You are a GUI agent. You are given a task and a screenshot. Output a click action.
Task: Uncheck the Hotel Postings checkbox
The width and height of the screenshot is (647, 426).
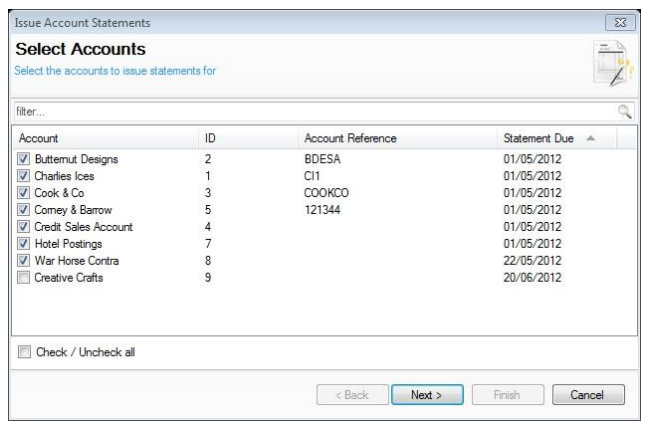tap(24, 244)
